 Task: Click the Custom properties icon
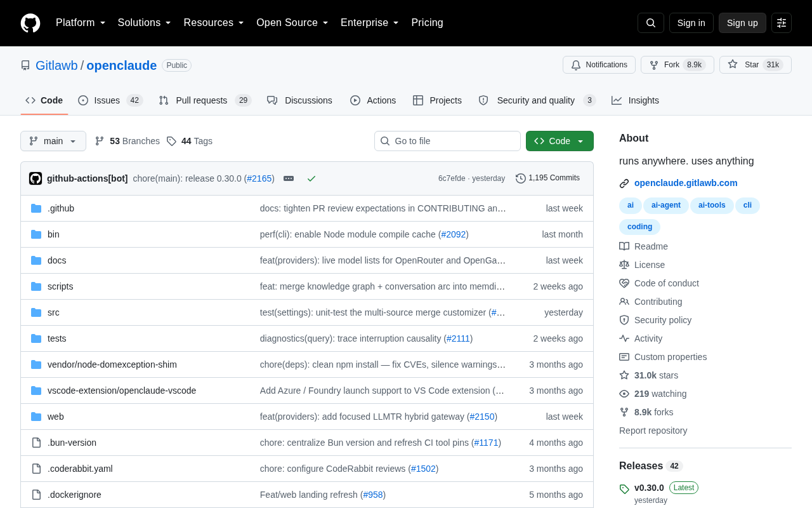[624, 357]
